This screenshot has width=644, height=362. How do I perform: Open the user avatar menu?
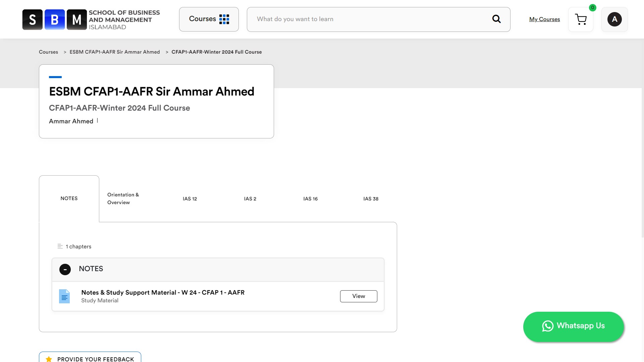pyautogui.click(x=614, y=19)
